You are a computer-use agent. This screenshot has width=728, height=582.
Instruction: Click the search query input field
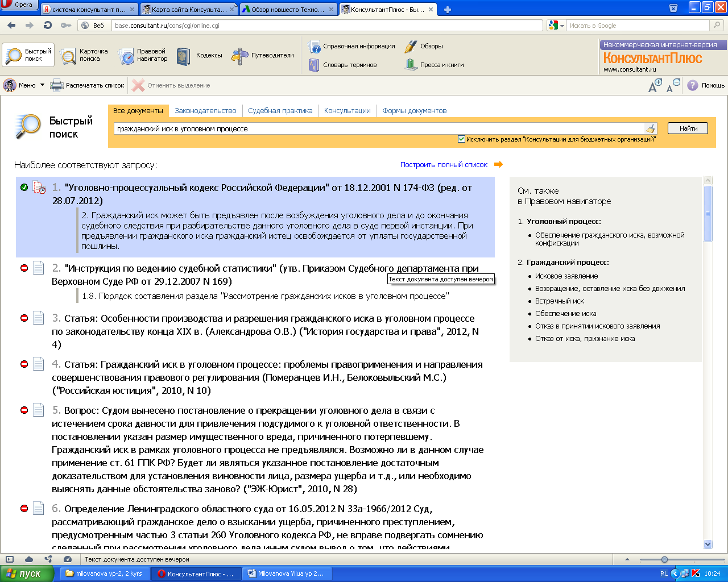tap(380, 128)
